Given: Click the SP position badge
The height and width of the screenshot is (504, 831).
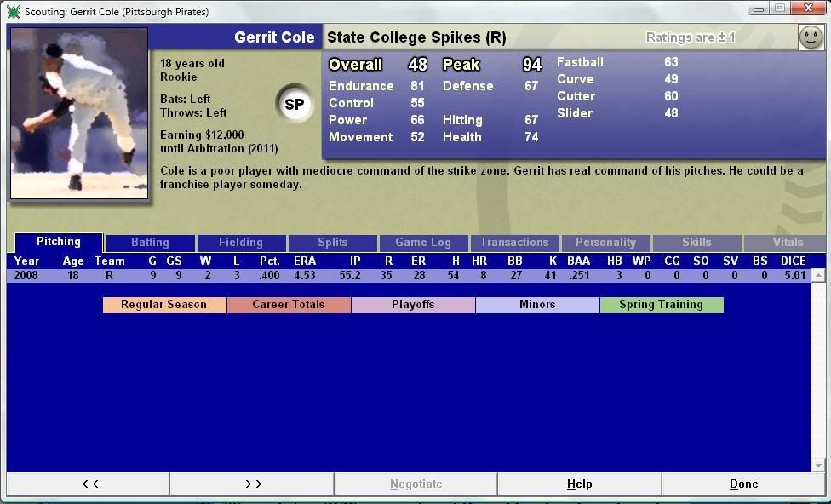Looking at the screenshot, I should click(x=295, y=105).
